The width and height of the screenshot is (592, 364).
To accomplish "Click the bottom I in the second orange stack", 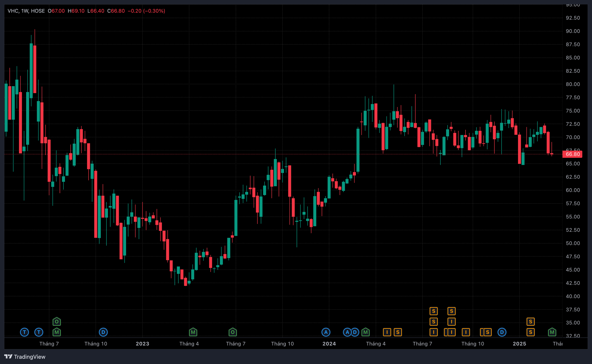I will [452, 332].
